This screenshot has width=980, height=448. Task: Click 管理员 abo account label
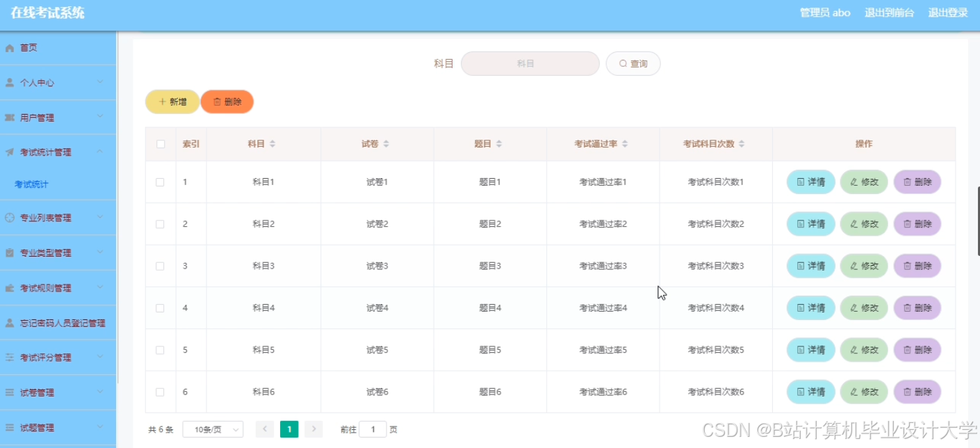(x=825, y=13)
